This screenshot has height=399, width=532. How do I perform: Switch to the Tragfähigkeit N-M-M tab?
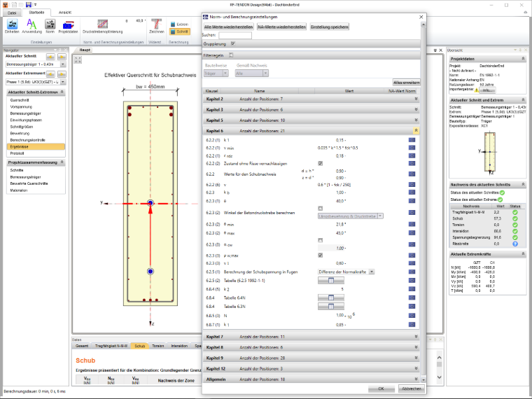pos(111,346)
